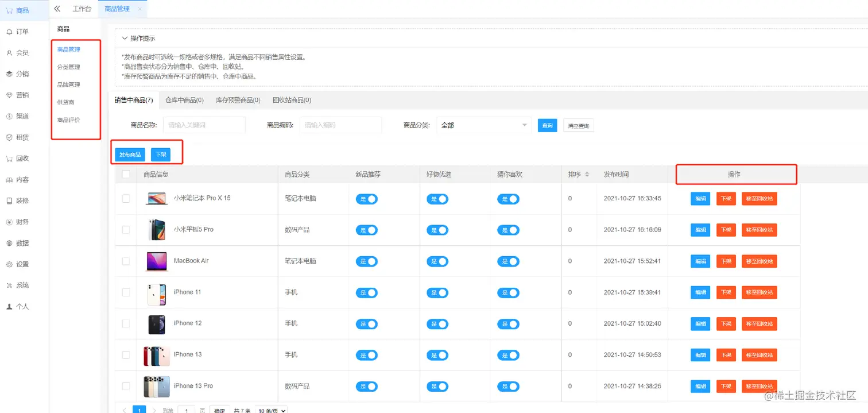This screenshot has width=868, height=413.
Task: Switch to 仓库中商品(0) tab
Action: pos(184,100)
